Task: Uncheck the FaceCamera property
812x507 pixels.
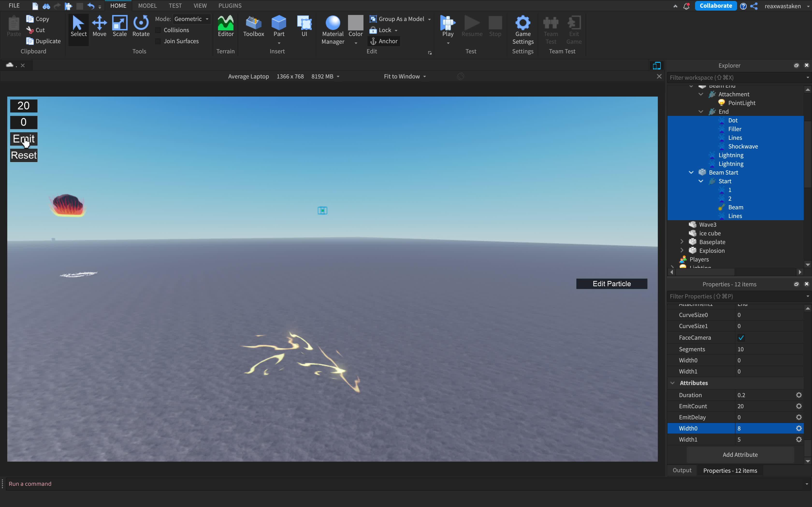Action: (x=741, y=338)
